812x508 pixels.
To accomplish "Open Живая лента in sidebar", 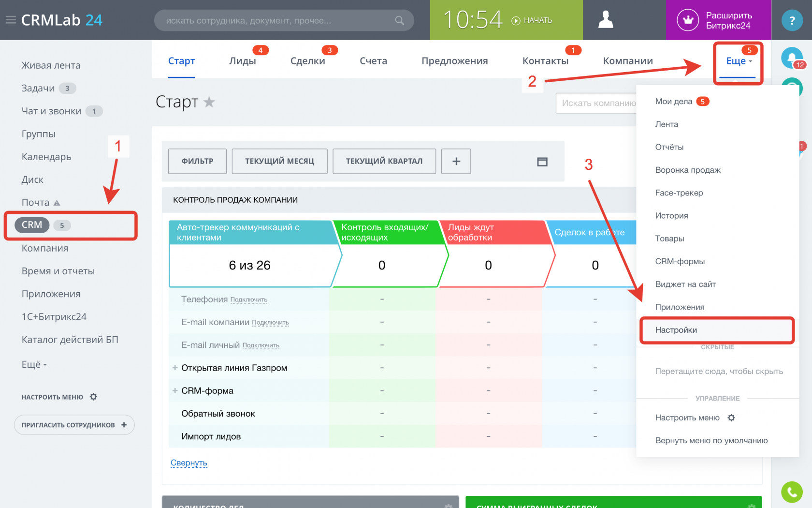I will [51, 65].
